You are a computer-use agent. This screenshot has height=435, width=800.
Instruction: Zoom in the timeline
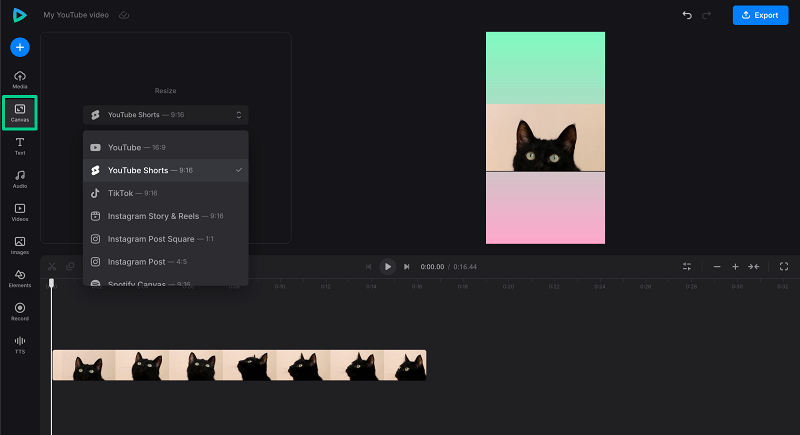point(735,267)
